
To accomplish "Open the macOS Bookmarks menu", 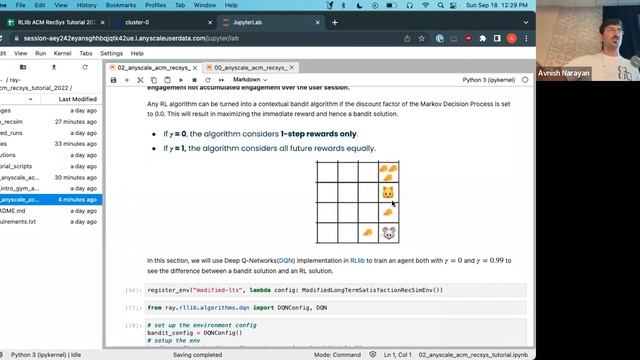I will click(x=121, y=5).
